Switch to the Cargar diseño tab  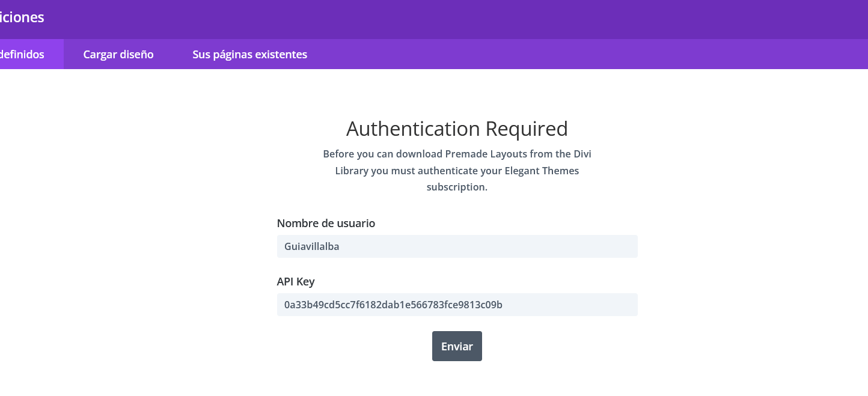pyautogui.click(x=118, y=55)
